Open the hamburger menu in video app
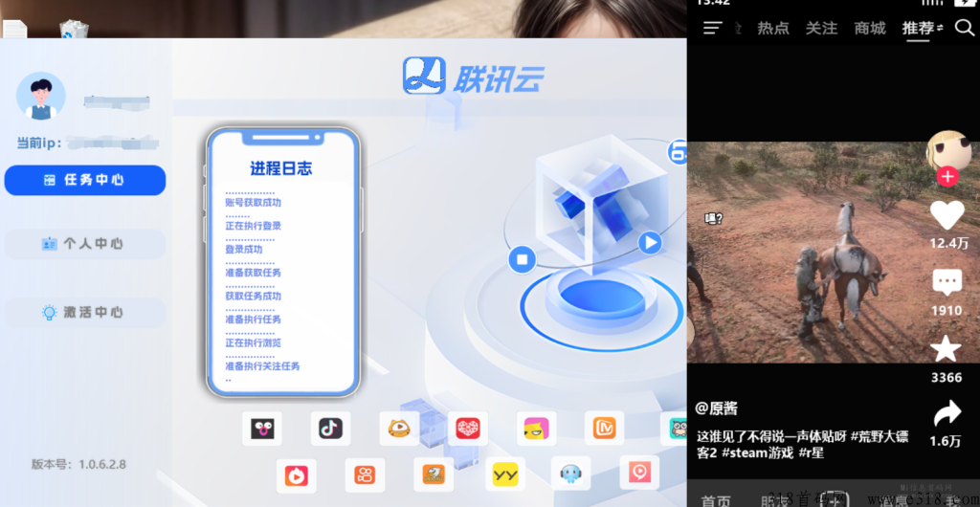The width and height of the screenshot is (980, 507). pyautogui.click(x=712, y=28)
